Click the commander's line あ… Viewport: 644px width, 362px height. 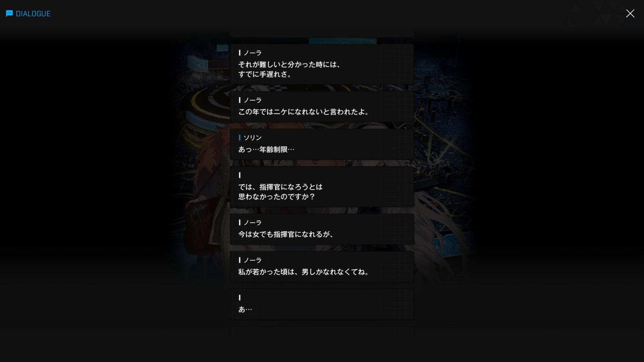[322, 304]
